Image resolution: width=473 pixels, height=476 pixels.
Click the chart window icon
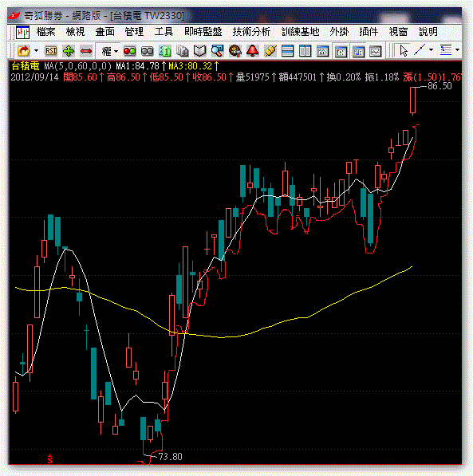[322, 51]
